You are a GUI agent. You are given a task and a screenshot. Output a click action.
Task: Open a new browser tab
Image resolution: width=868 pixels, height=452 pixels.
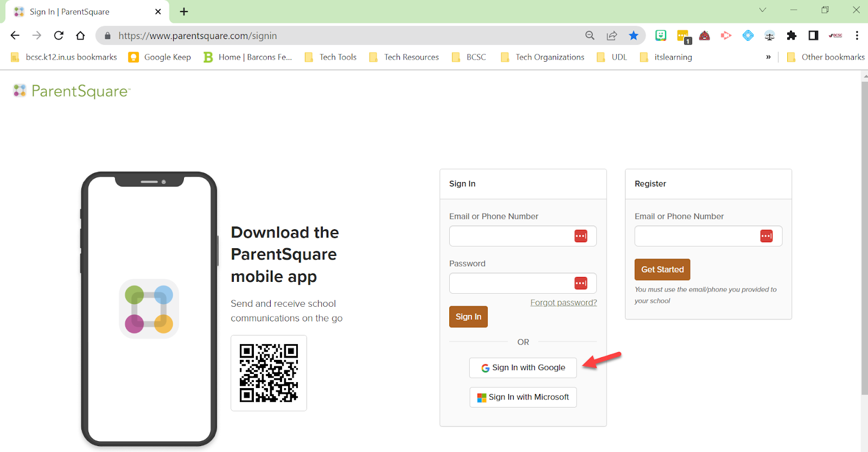(x=184, y=11)
